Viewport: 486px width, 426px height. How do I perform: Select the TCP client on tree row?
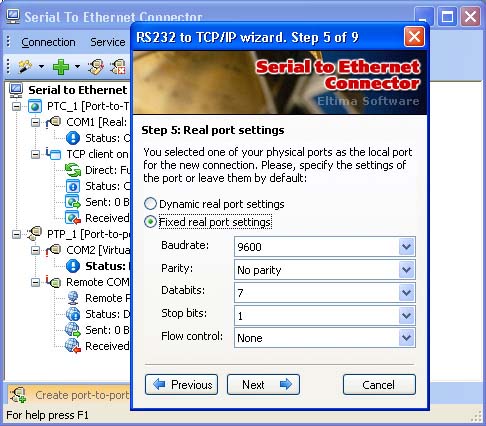pos(97,154)
